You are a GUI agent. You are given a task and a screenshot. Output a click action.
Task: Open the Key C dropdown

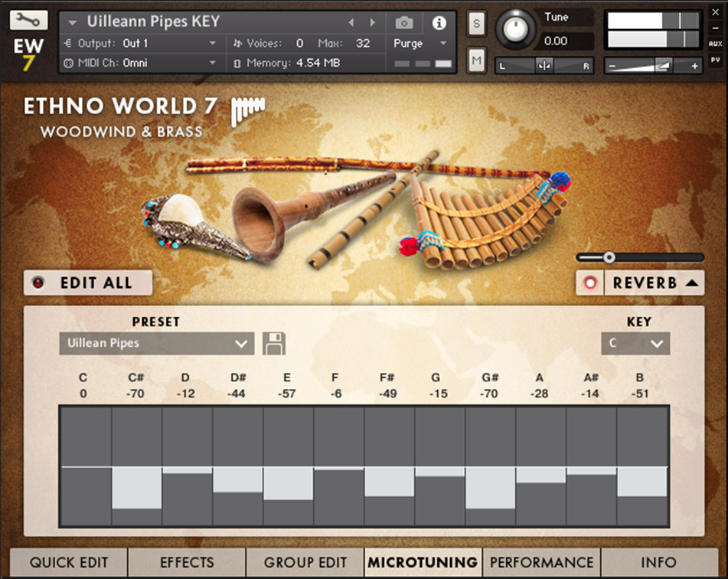tap(635, 343)
